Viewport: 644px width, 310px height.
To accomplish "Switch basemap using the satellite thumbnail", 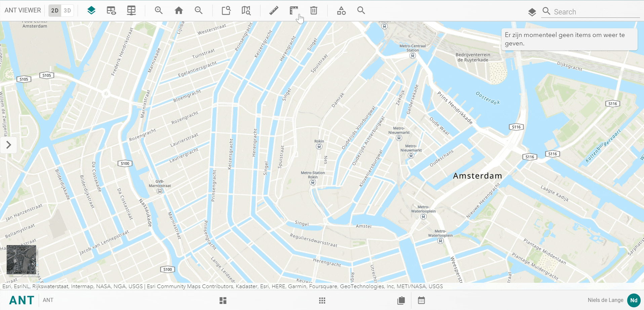I will click(x=22, y=259).
